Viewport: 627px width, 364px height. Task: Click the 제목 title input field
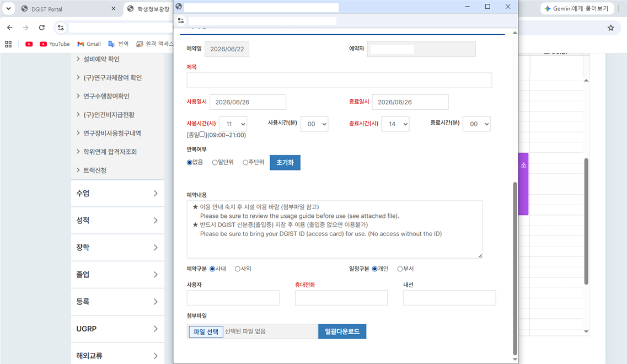[x=339, y=81]
